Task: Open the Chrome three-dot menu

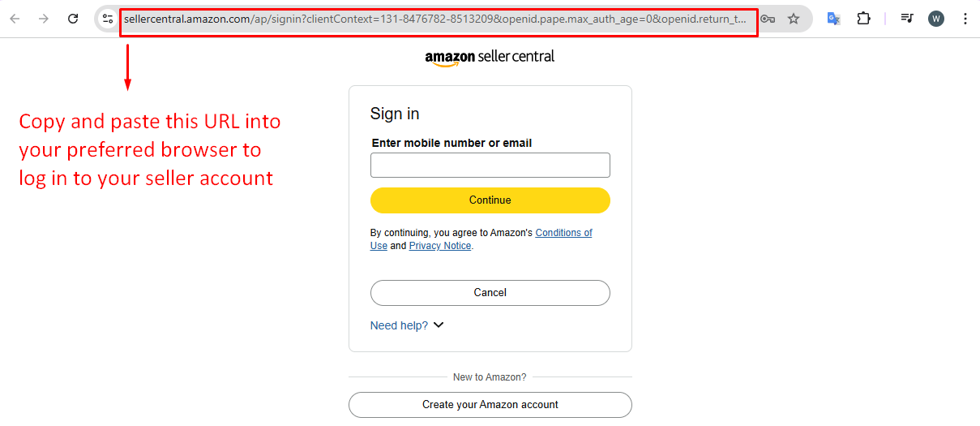Action: 965,19
